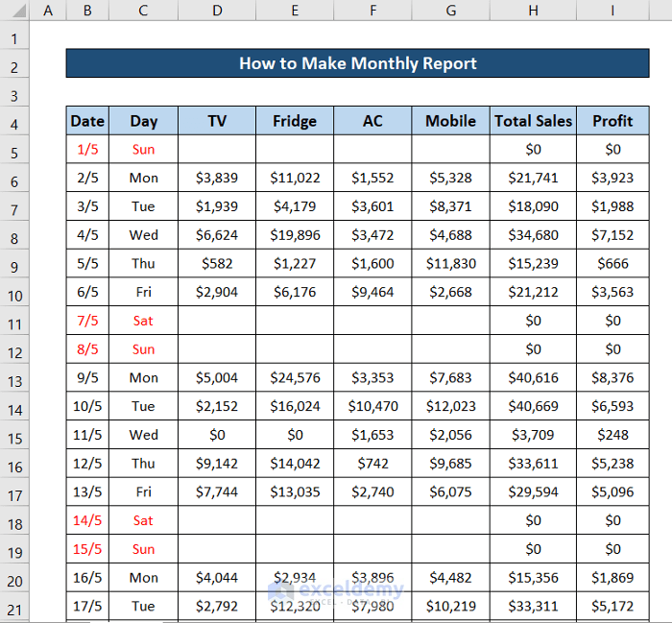
Task: Select Total Sales value $21,741
Action: pos(533,178)
